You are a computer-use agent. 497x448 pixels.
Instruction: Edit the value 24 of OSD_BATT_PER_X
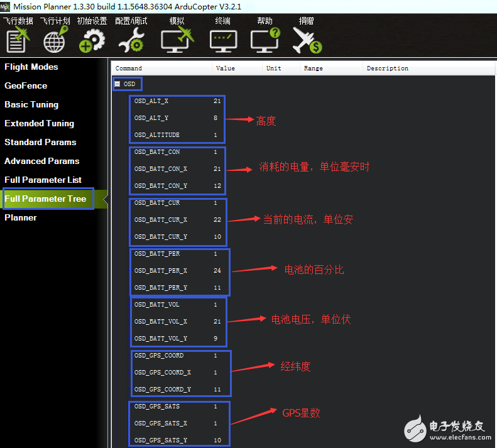pos(217,271)
